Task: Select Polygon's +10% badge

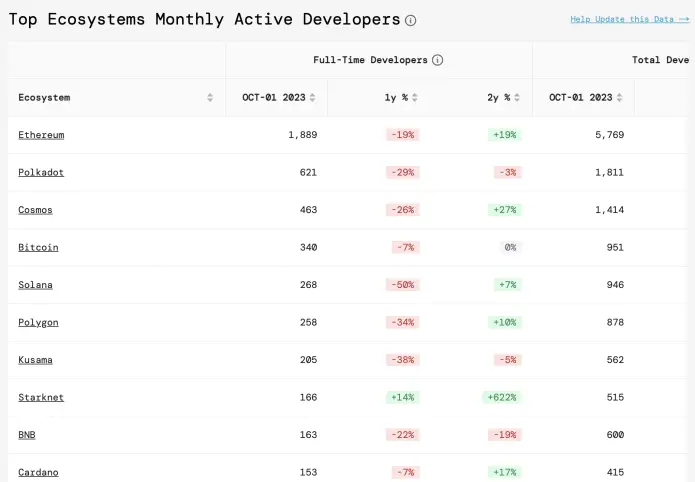Action: coord(505,322)
